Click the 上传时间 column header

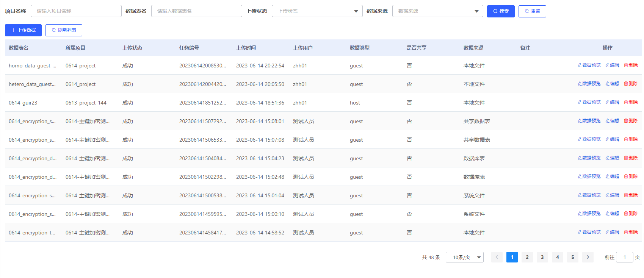[246, 48]
